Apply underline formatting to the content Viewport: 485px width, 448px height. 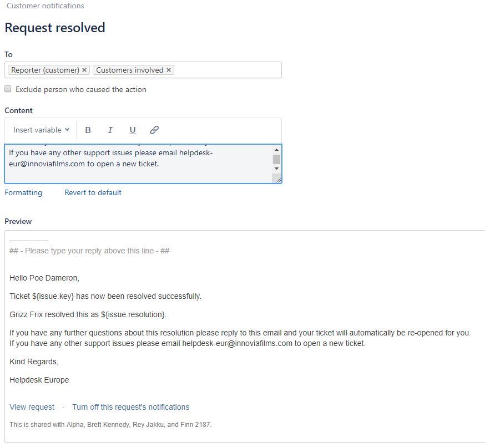tap(132, 130)
